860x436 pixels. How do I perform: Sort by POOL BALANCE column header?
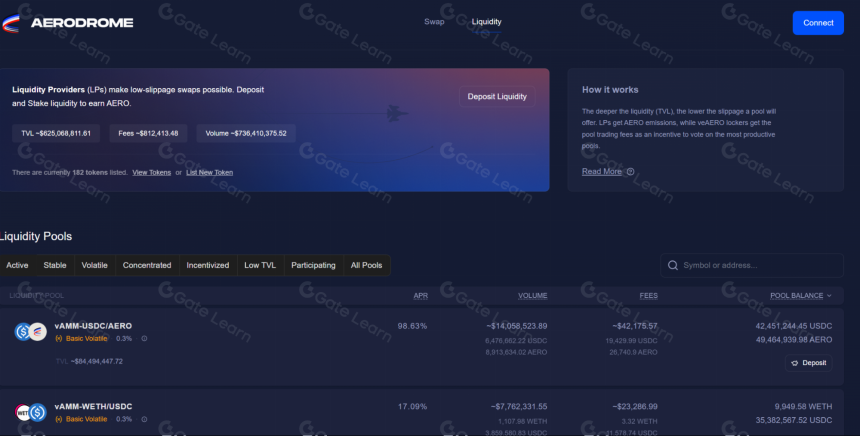coord(796,296)
